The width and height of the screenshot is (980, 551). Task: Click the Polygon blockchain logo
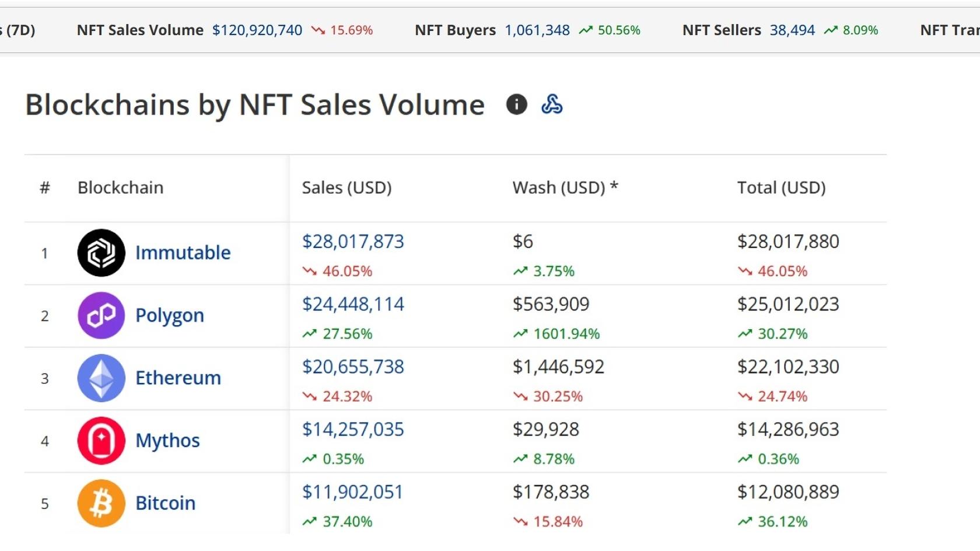click(101, 315)
